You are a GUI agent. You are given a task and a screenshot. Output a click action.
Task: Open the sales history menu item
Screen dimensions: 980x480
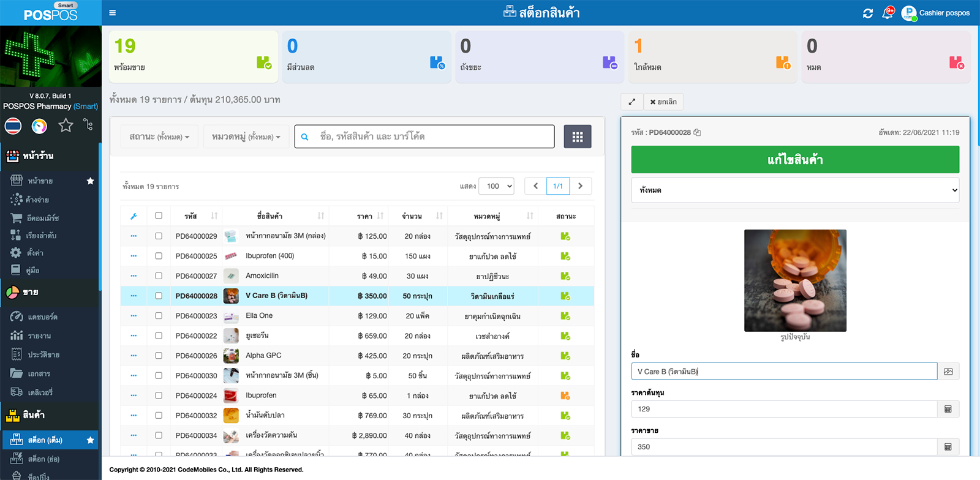(x=43, y=354)
